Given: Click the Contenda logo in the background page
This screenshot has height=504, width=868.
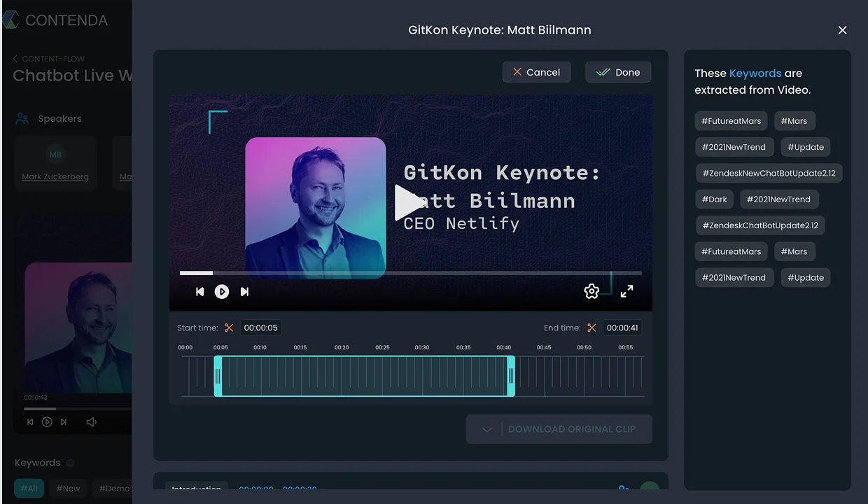Looking at the screenshot, I should pos(55,20).
